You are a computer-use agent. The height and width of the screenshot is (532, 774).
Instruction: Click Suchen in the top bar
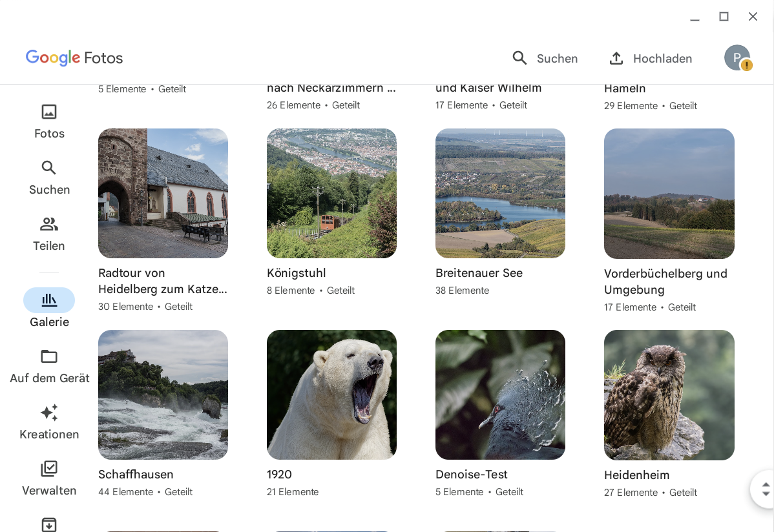545,59
